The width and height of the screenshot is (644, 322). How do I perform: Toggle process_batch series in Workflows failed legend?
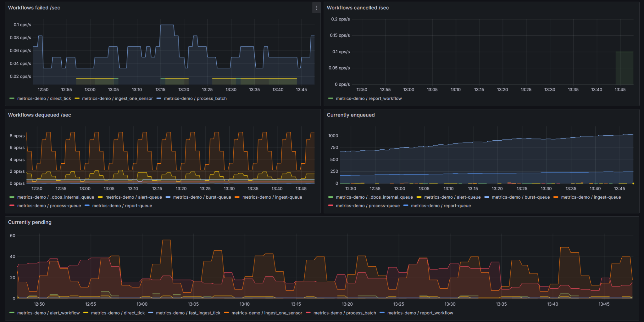pyautogui.click(x=195, y=99)
